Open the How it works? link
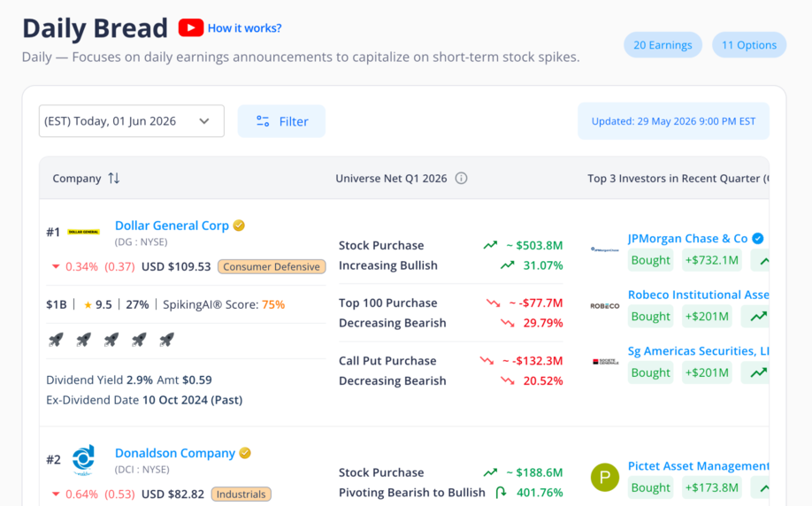This screenshot has height=506, width=812. (x=244, y=28)
